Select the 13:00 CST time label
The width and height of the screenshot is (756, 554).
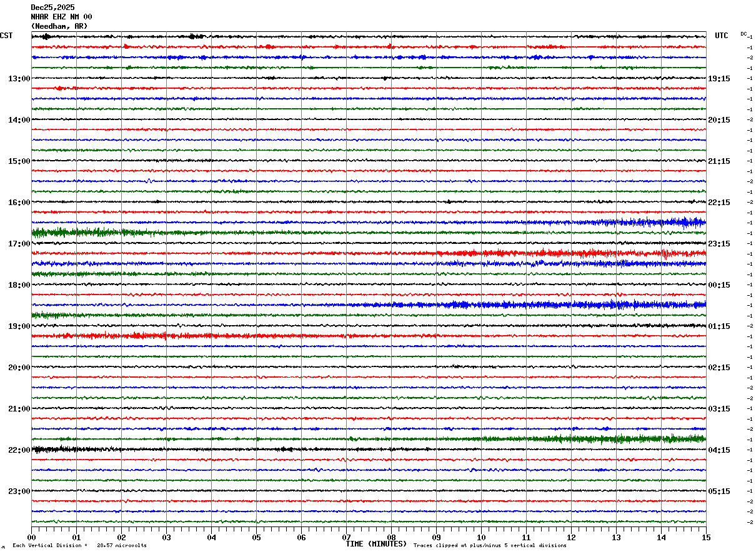pyautogui.click(x=19, y=79)
